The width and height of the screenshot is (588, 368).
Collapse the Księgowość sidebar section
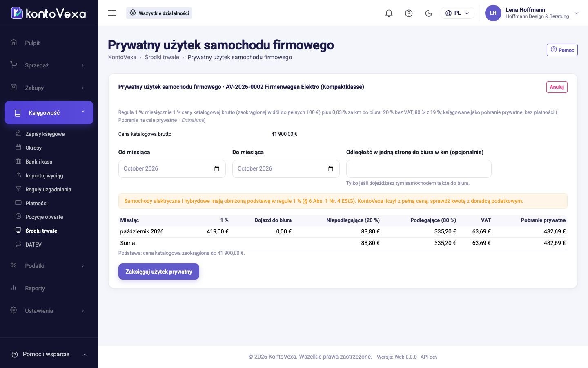coord(49,112)
